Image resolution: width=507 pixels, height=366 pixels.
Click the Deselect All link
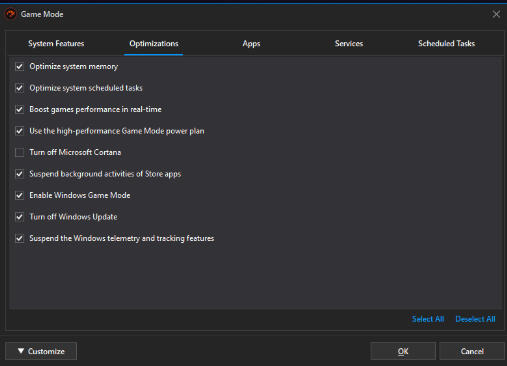(475, 319)
